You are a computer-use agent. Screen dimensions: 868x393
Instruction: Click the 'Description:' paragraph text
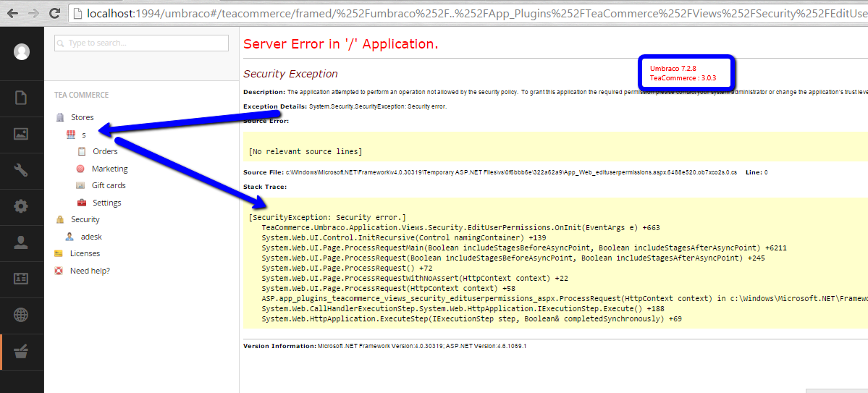pos(555,91)
